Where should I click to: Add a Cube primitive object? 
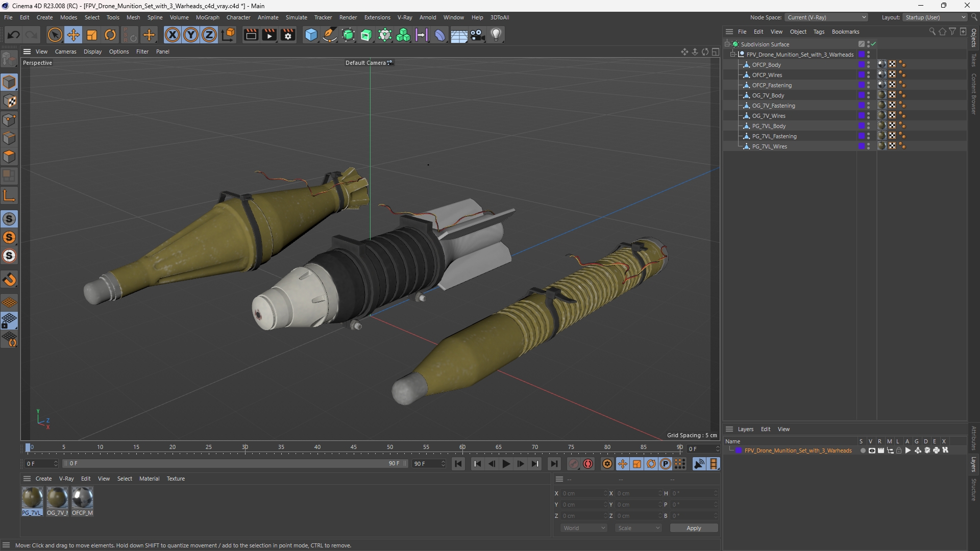311,35
